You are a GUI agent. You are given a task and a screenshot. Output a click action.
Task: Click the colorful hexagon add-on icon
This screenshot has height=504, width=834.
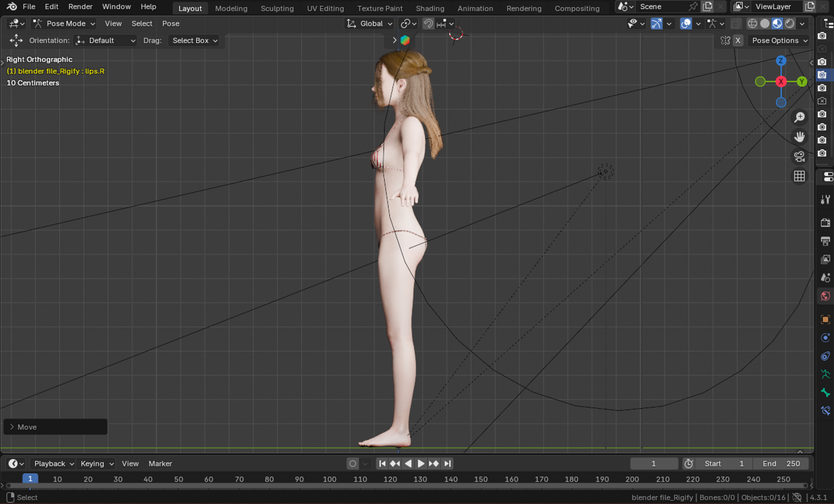point(405,40)
